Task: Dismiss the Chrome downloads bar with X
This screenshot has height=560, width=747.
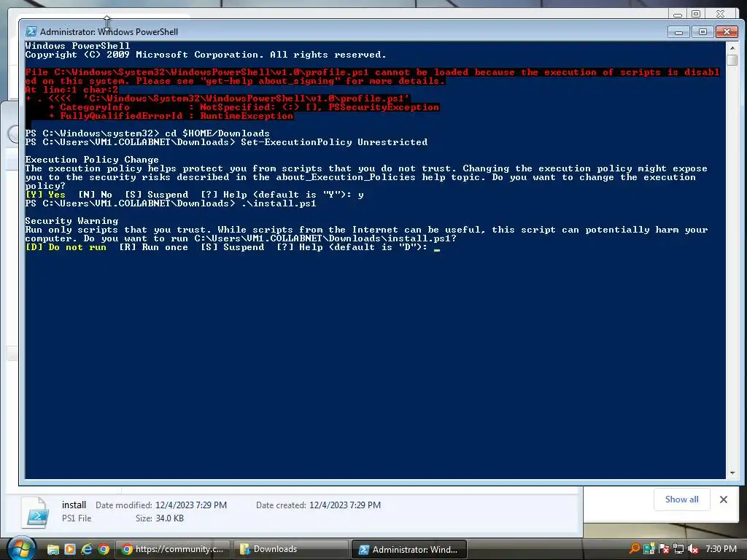Action: coord(724,499)
